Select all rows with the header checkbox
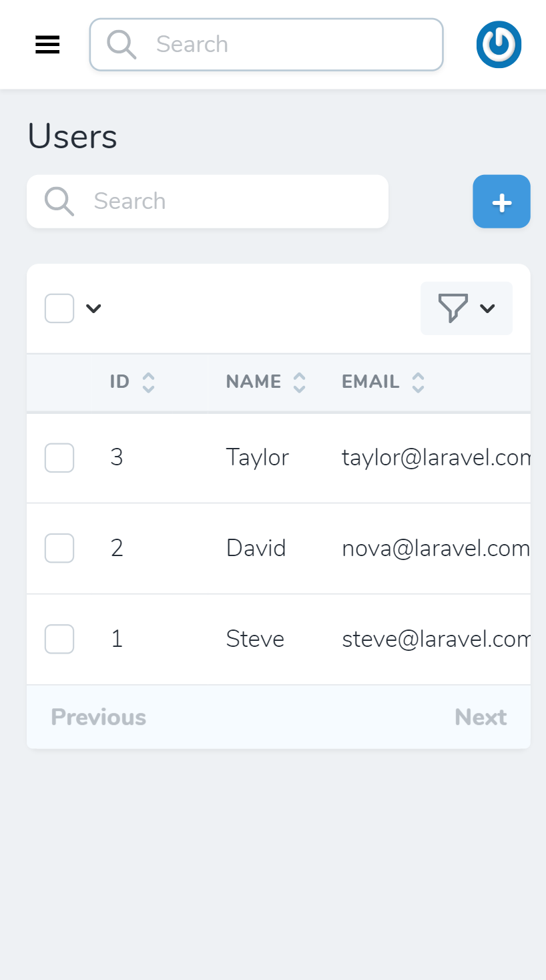 pos(59,308)
